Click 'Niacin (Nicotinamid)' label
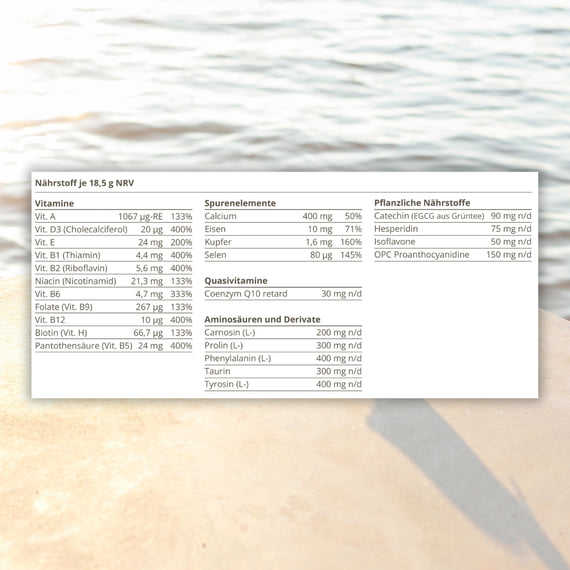 [76, 281]
